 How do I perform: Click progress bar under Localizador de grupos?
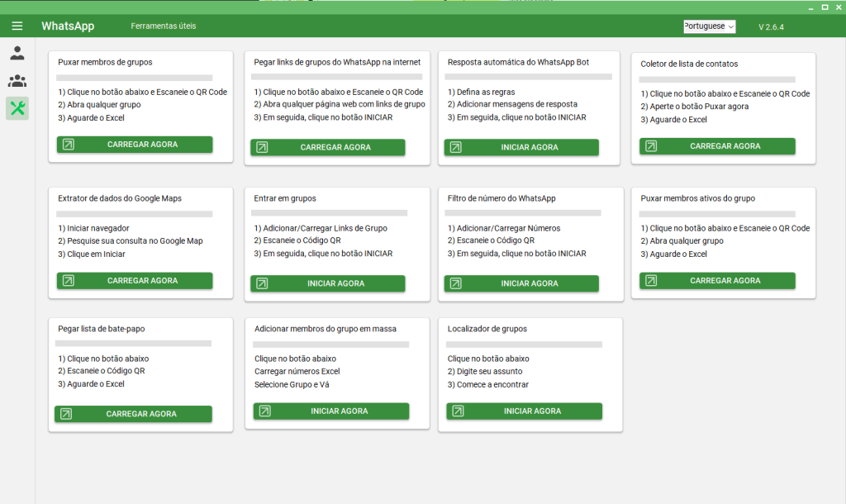click(x=524, y=345)
